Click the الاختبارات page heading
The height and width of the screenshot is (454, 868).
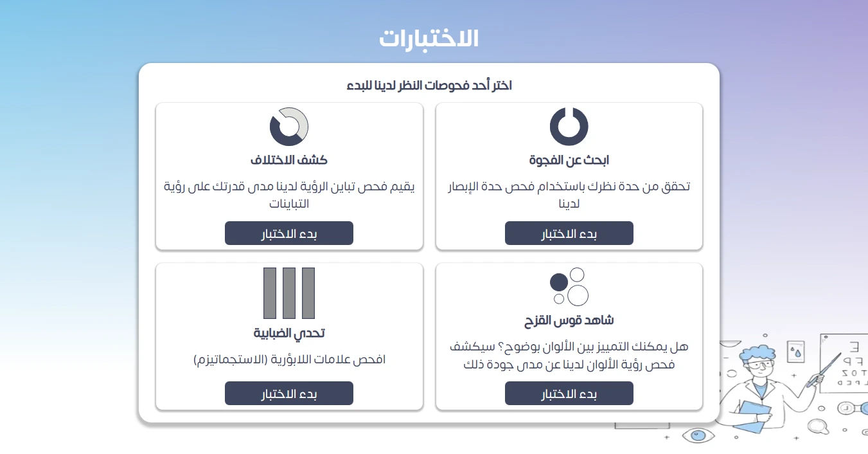[x=429, y=38]
